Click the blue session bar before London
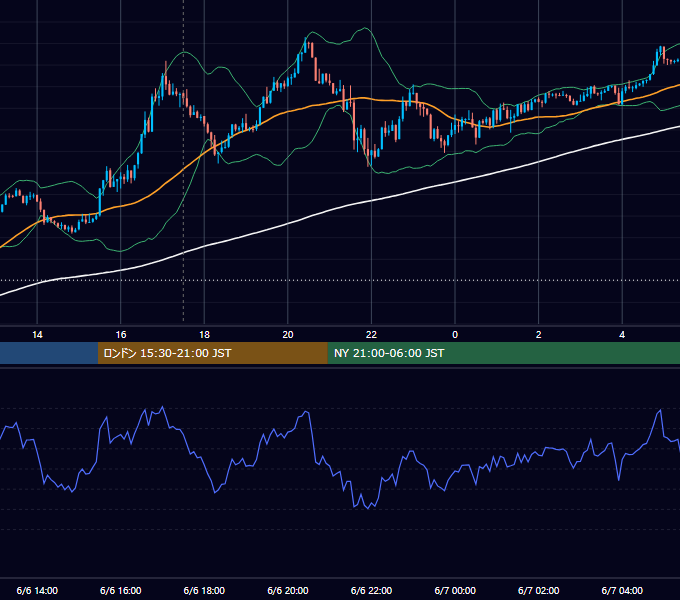This screenshot has width=680, height=600. [x=49, y=353]
